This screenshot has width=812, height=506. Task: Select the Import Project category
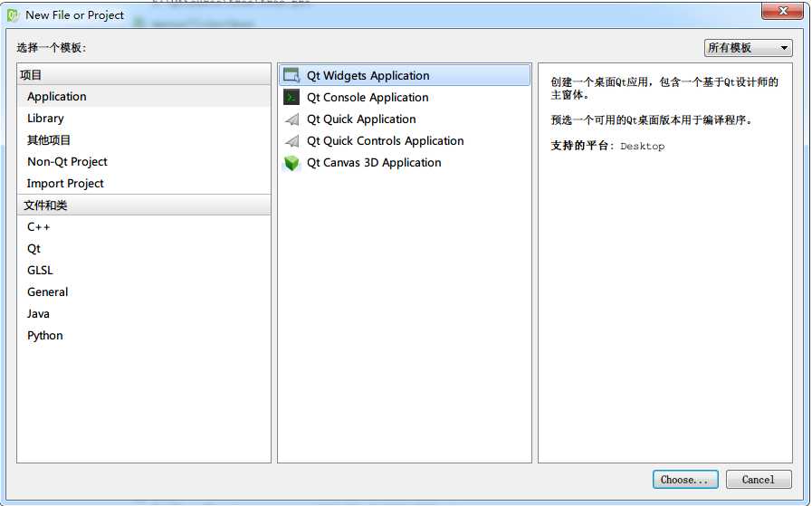tap(144, 184)
